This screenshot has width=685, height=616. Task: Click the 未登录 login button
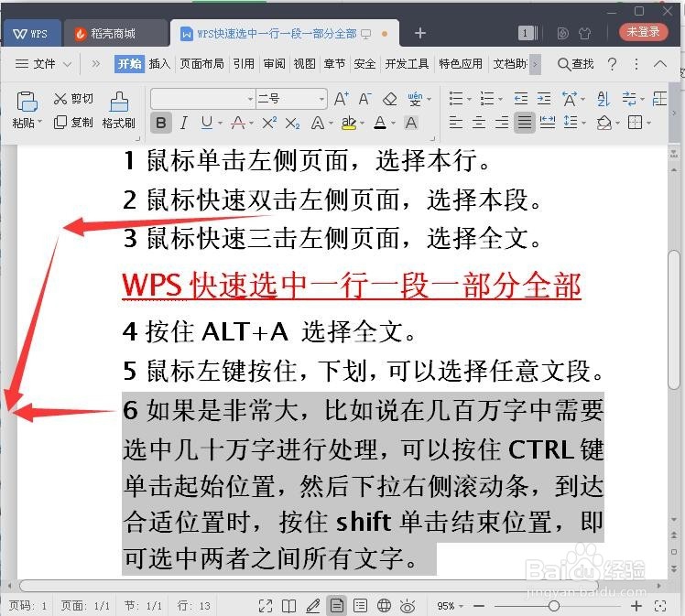643,31
